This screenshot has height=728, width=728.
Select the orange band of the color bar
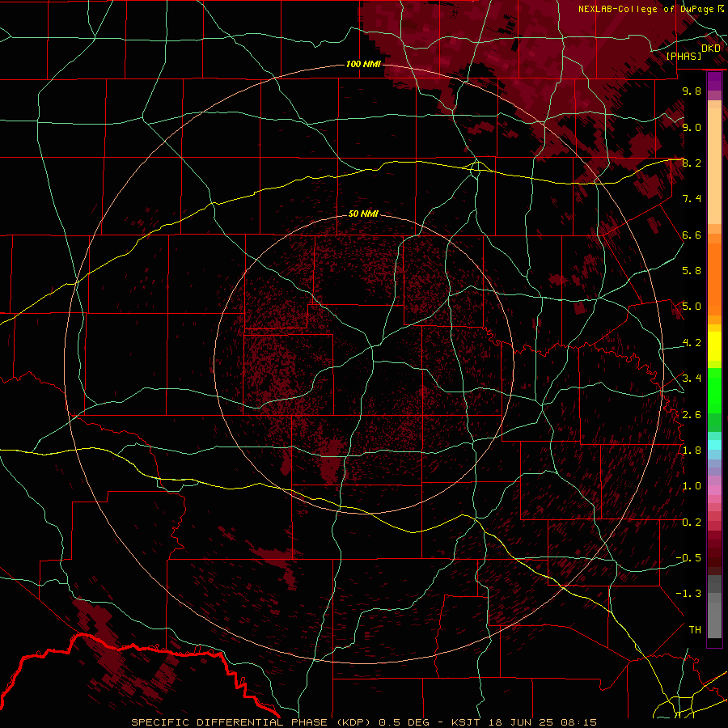[714, 278]
